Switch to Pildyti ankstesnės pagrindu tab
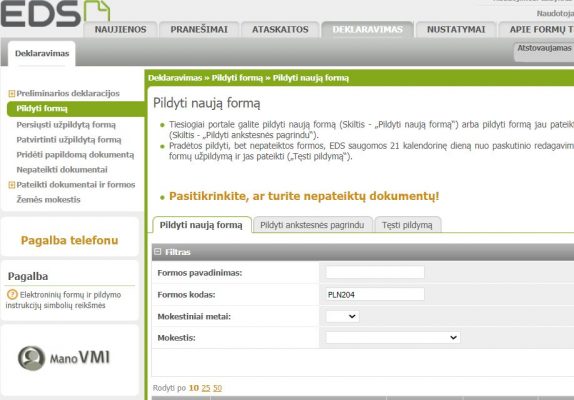574x400 pixels. pyautogui.click(x=312, y=225)
